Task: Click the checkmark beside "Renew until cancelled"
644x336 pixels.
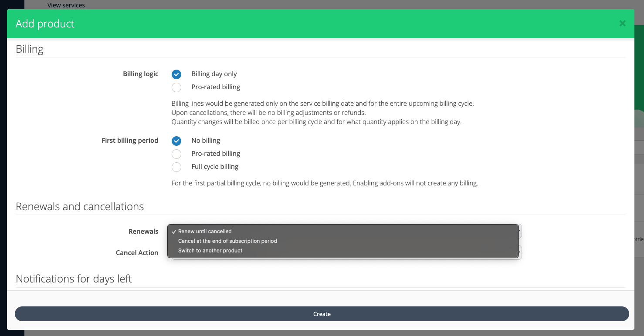Action: (x=174, y=232)
